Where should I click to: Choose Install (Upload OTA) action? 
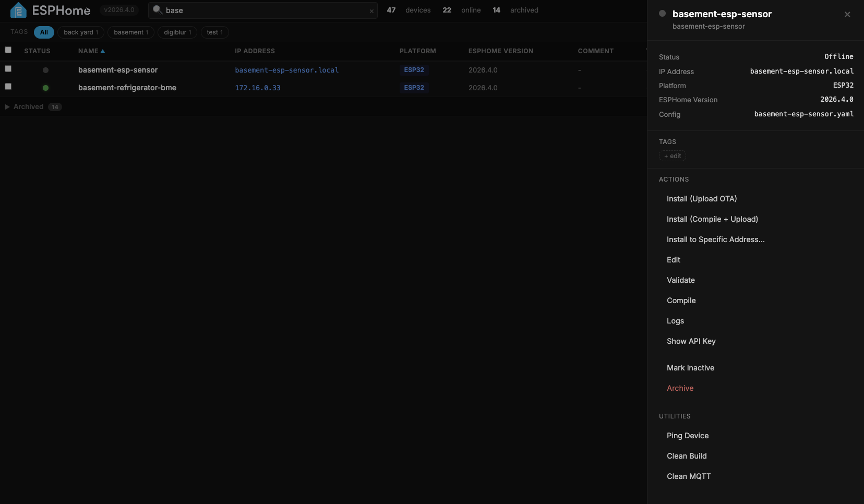pyautogui.click(x=702, y=199)
